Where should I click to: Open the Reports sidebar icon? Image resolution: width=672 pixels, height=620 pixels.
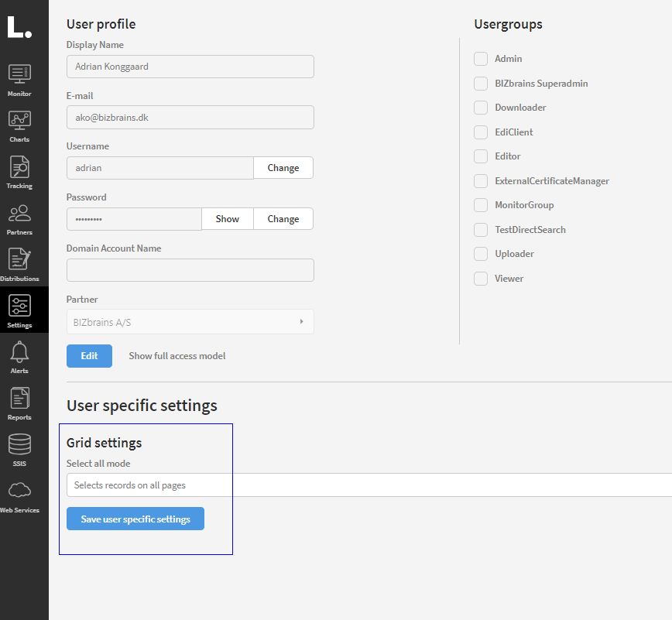(19, 399)
